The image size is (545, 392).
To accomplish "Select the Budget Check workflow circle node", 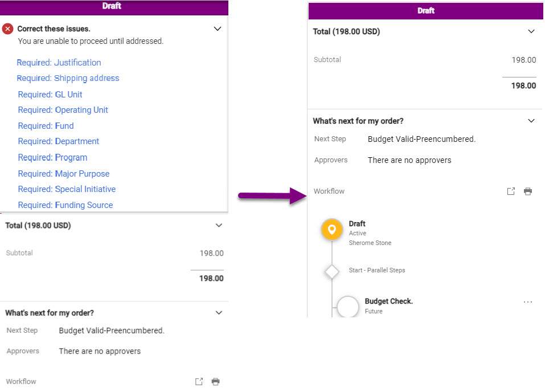I will click(348, 305).
